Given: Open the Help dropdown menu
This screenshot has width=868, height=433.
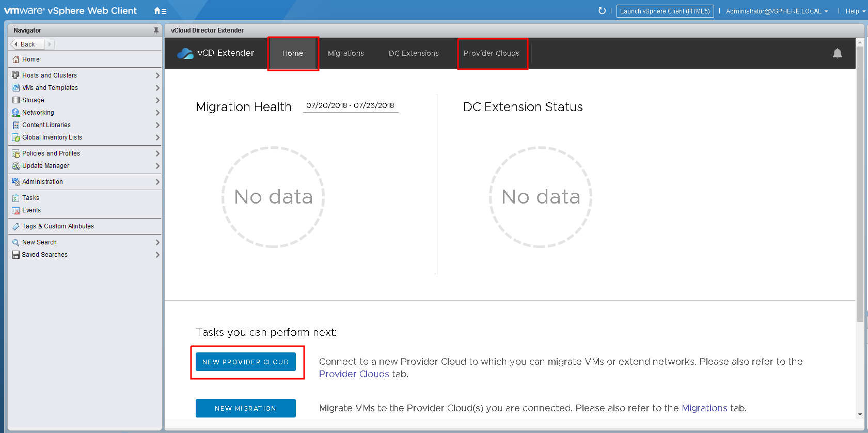Looking at the screenshot, I should pyautogui.click(x=855, y=11).
